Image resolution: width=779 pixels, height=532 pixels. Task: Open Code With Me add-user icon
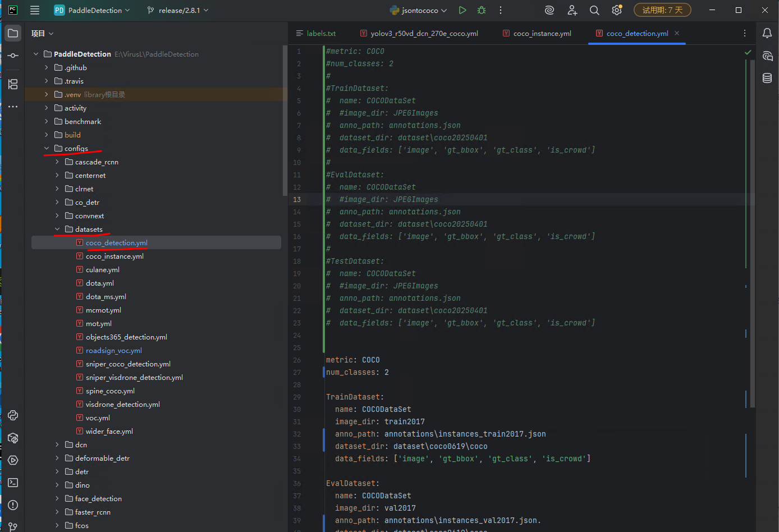[x=572, y=10]
